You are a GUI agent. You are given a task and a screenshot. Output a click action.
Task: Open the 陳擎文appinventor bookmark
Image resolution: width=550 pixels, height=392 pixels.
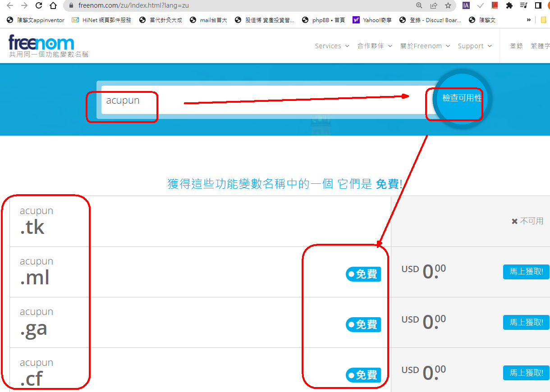pyautogui.click(x=36, y=20)
